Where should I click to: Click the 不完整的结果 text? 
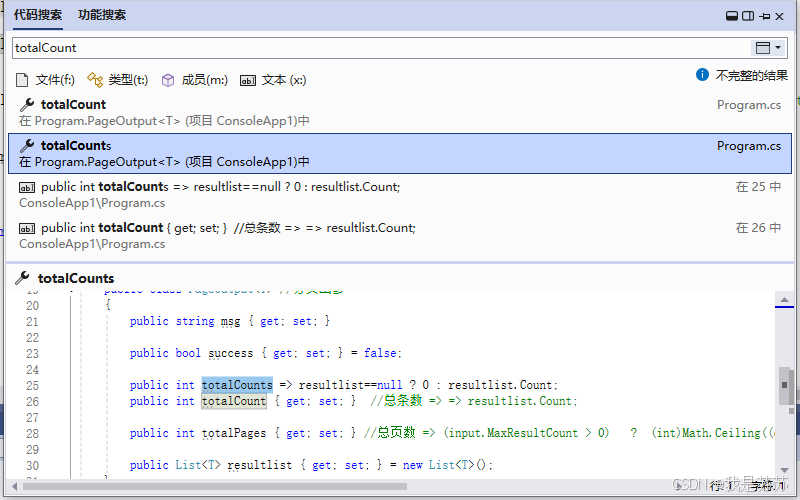point(752,76)
